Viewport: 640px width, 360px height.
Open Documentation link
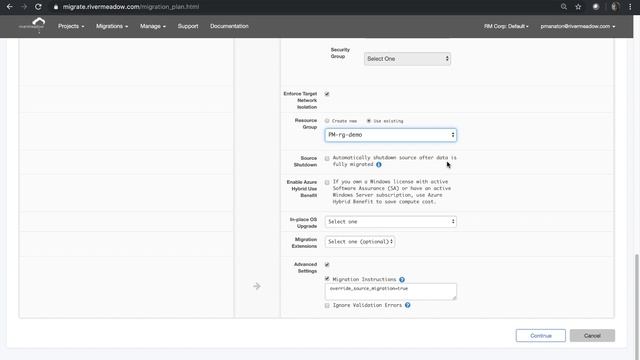point(229,26)
